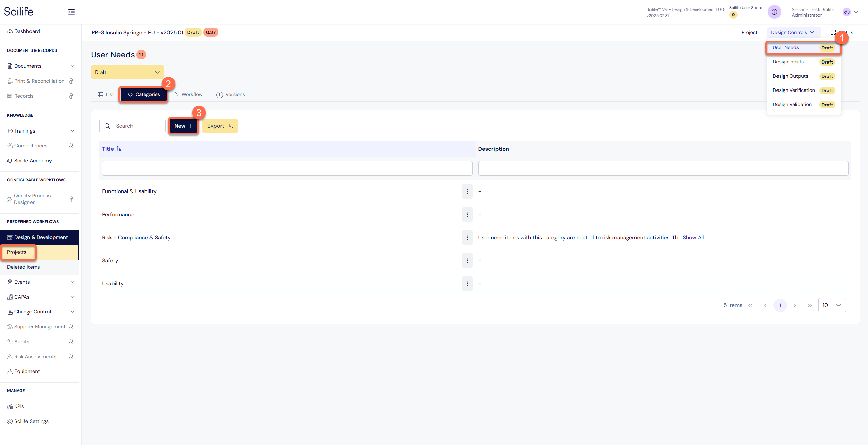Open Dashboard from the sidebar
The height and width of the screenshot is (445, 868).
[x=27, y=31]
